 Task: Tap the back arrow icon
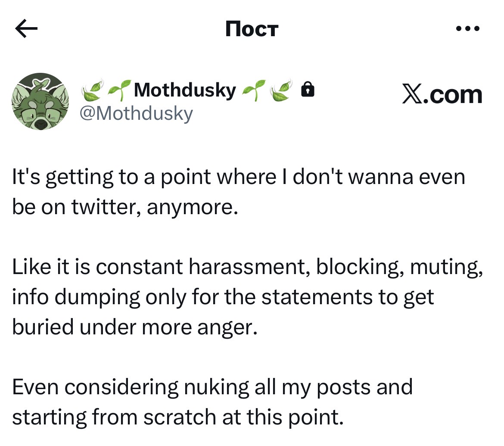pyautogui.click(x=26, y=29)
